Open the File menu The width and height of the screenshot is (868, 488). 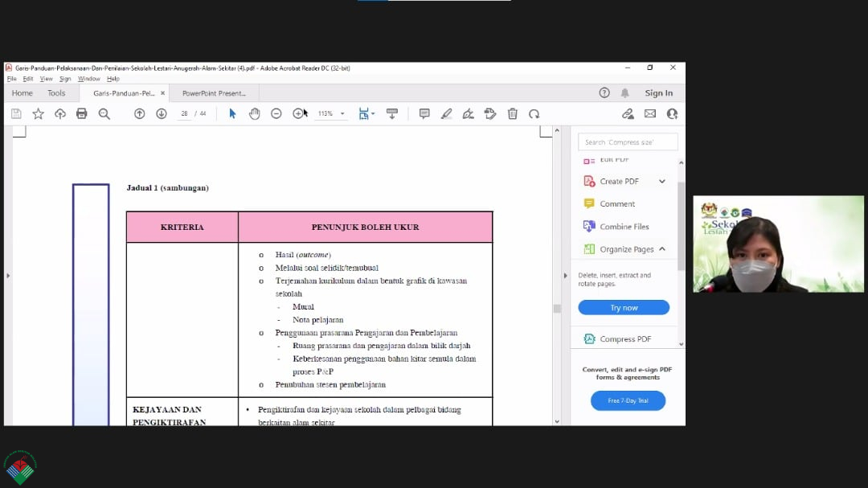pos(11,79)
